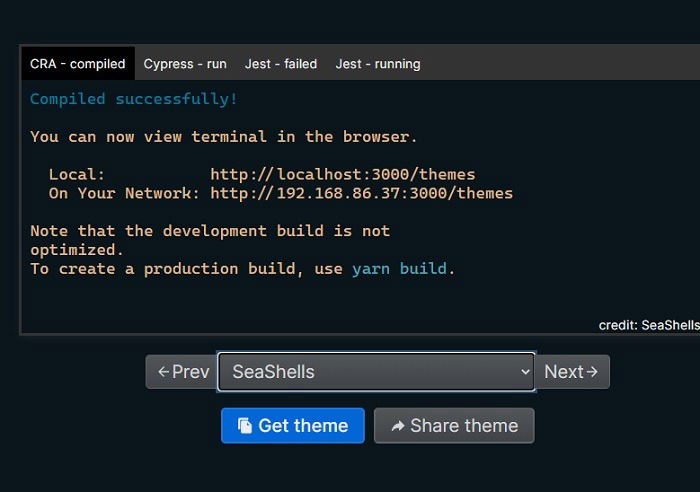The image size is (700, 492).
Task: Open the SeaShells theme selector box
Action: 376,371
